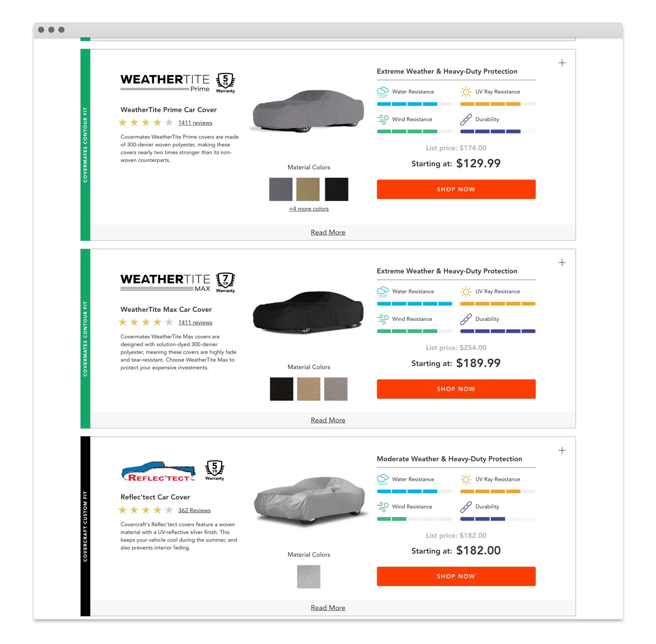Click the WeatherTite Prime 5 year warranty badge
The height and width of the screenshot is (644, 656).
[225, 83]
